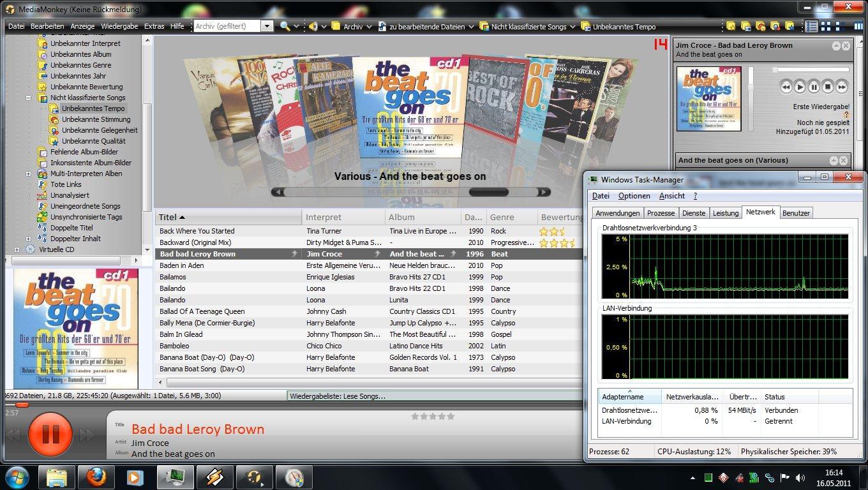Rate Back Where You Started stars
Screen dimensions: 868x490
(x=553, y=231)
